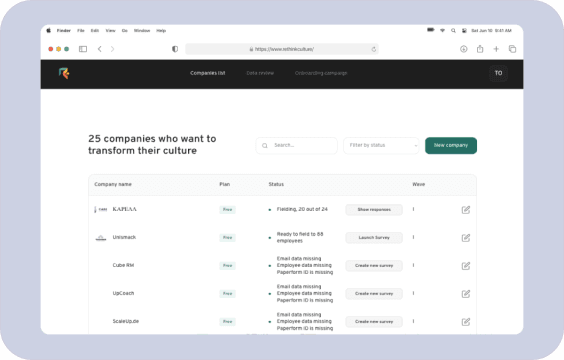The image size is (564, 360).
Task: Click Launch Survey for Unismack
Action: point(374,238)
